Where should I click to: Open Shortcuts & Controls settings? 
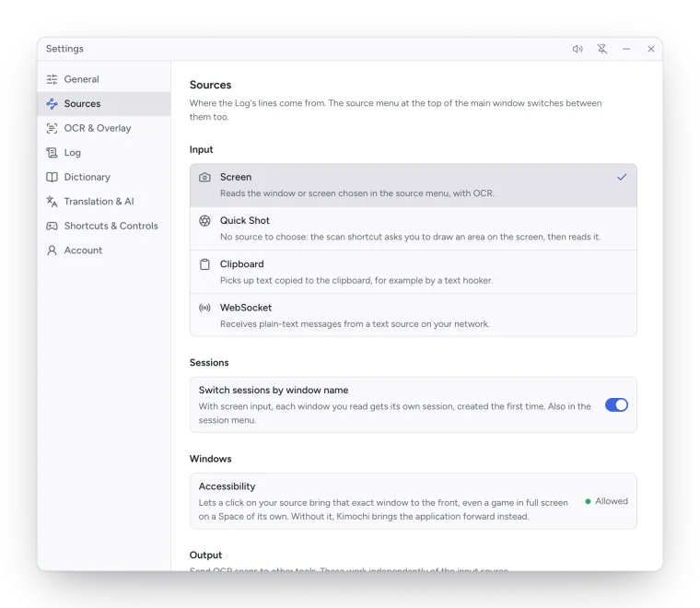[104, 226]
